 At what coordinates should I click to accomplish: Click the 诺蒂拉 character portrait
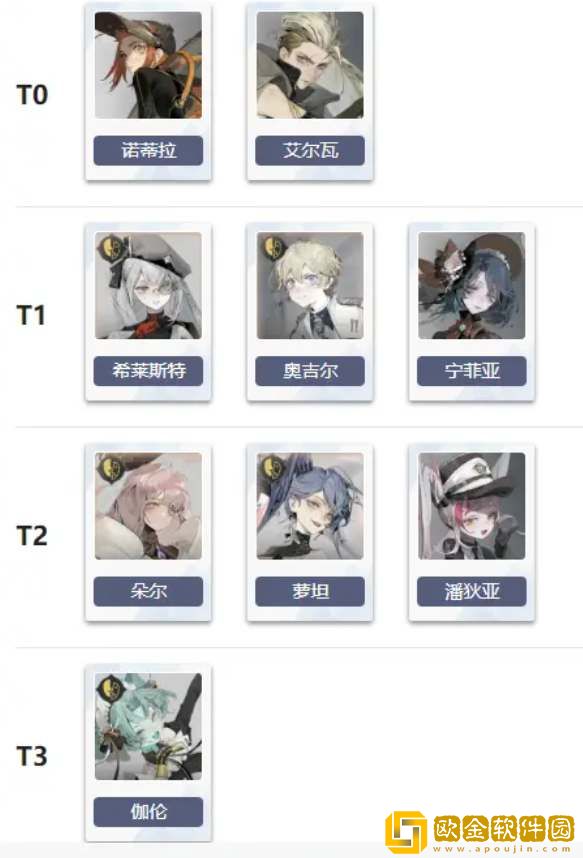click(x=148, y=65)
